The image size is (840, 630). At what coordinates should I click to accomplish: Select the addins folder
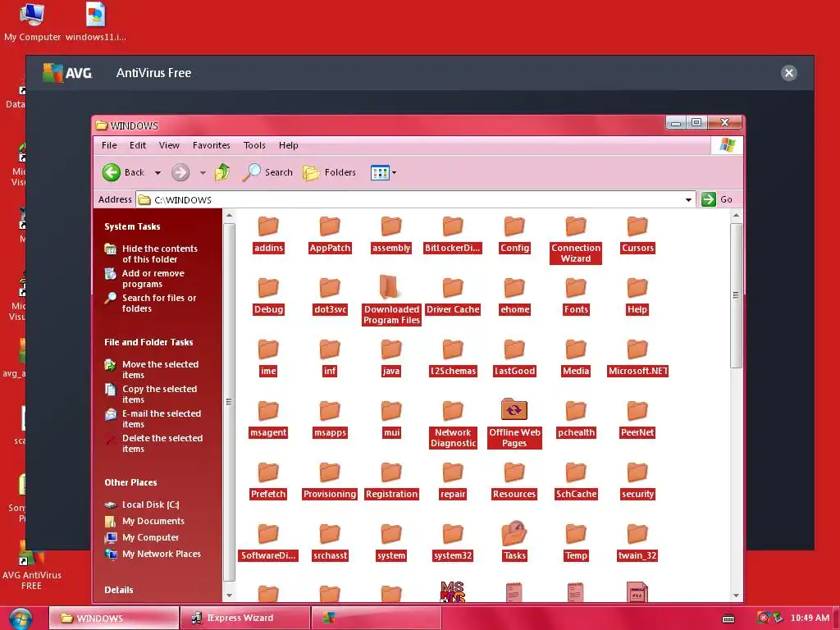[268, 234]
